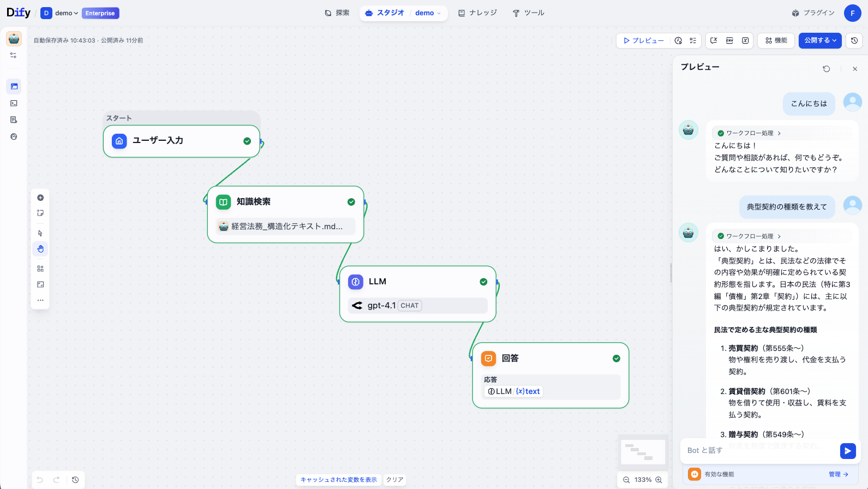The width and height of the screenshot is (868, 489).
Task: Open the checklist icon in the top toolbar
Action: (x=693, y=40)
